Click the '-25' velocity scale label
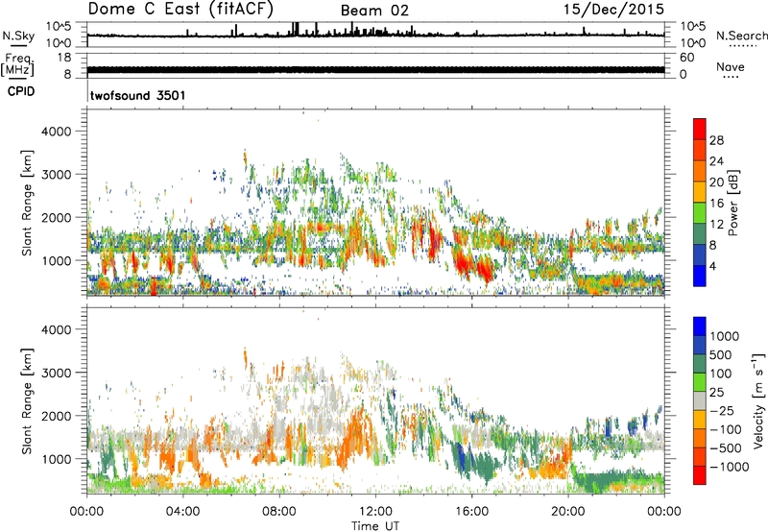The image size is (768, 532). [x=723, y=410]
